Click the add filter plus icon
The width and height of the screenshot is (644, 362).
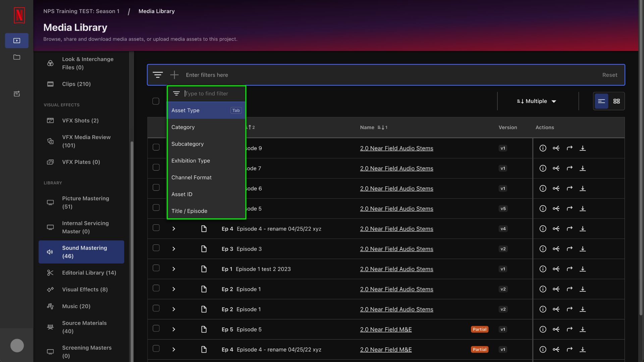pyautogui.click(x=174, y=75)
